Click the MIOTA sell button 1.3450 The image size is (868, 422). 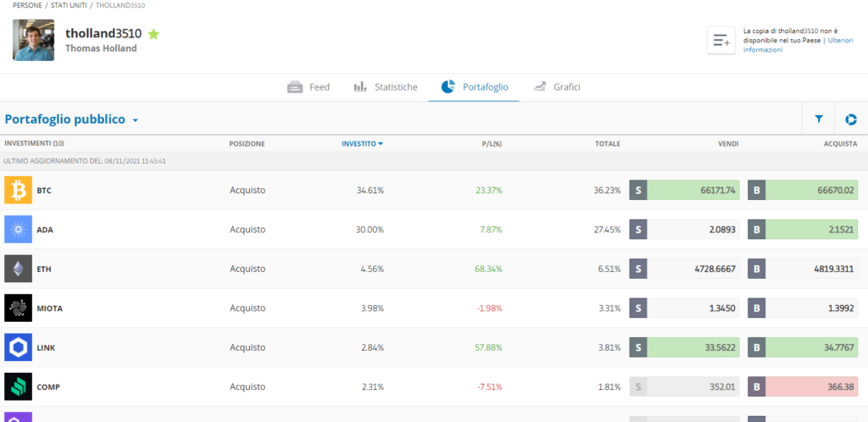pyautogui.click(x=684, y=308)
